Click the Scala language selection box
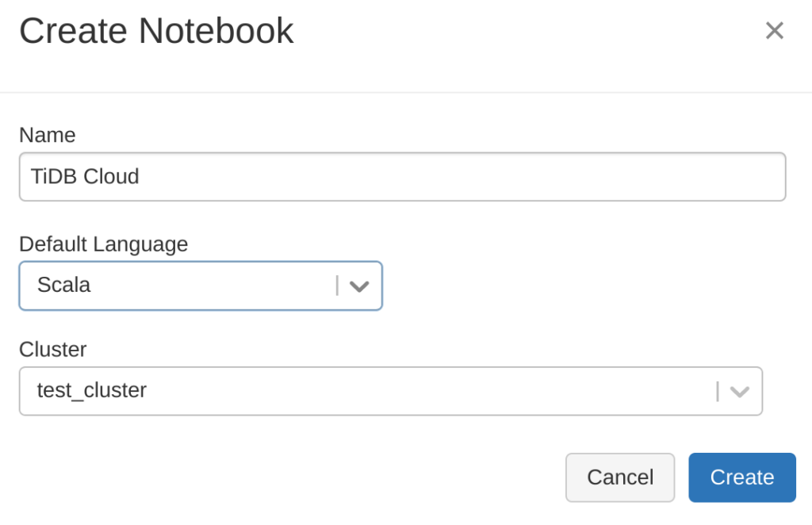Viewport: 812px width, 525px height. pos(198,285)
